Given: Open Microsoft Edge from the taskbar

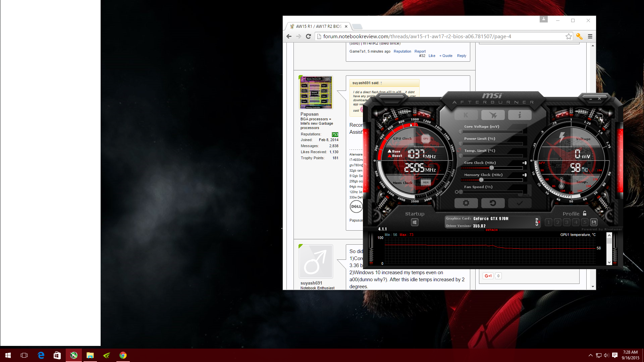Looking at the screenshot, I should point(41,355).
